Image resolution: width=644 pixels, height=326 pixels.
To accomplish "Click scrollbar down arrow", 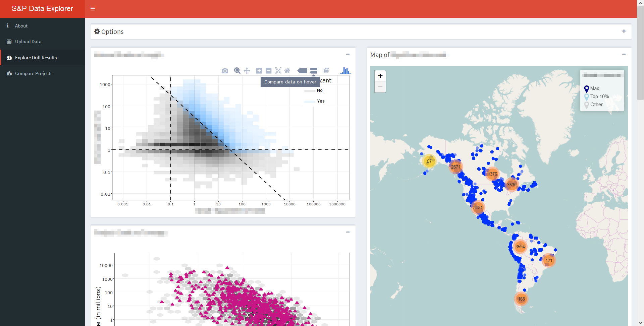I will click(x=640, y=323).
